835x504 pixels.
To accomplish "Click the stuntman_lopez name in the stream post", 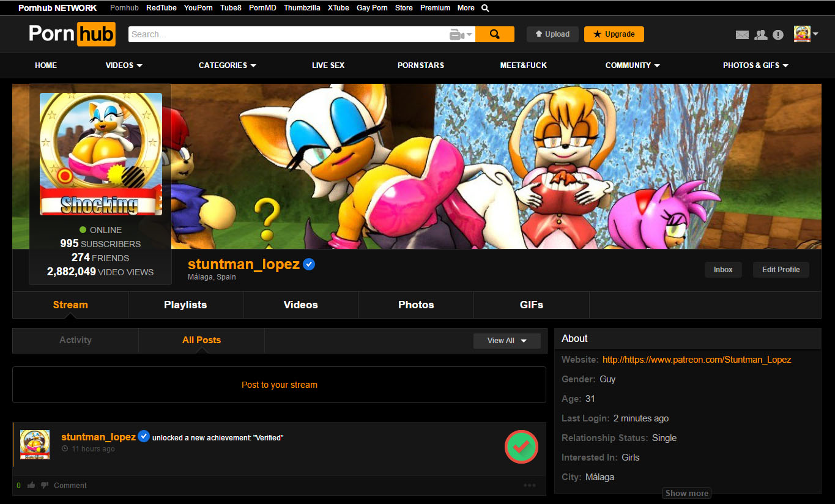I will 98,437.
